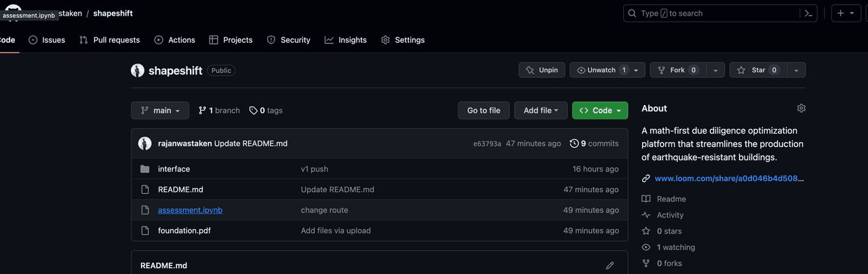
Task: Open the Add file dropdown
Action: [540, 111]
